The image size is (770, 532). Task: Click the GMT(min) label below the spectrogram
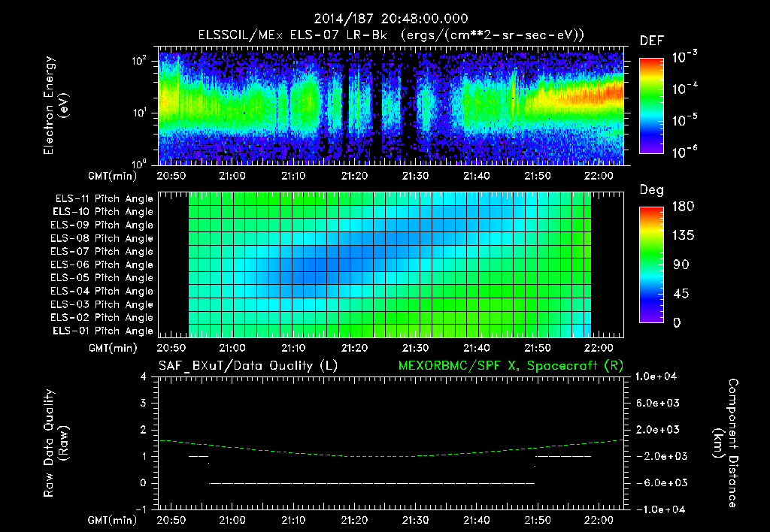coord(113,176)
